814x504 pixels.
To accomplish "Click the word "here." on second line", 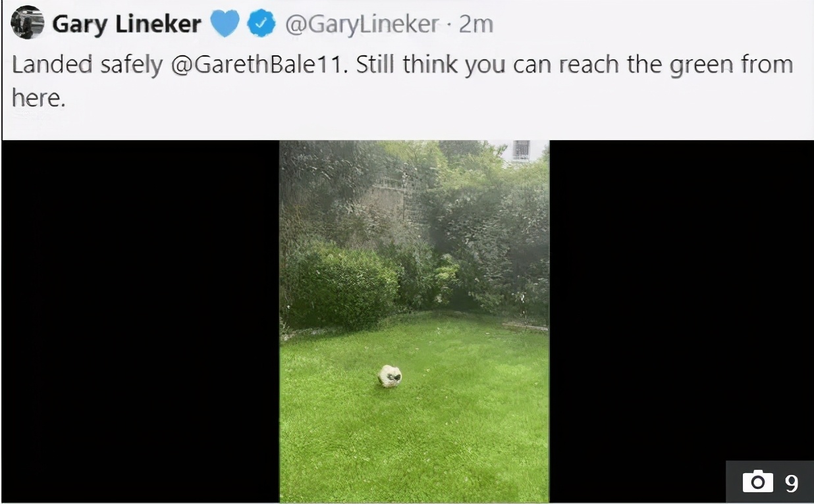I will click(39, 98).
